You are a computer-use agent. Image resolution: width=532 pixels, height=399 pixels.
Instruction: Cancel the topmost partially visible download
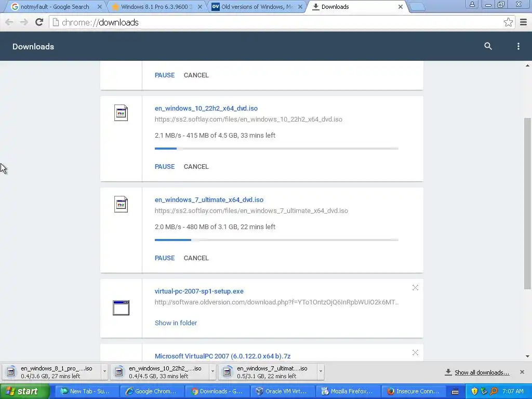tap(196, 75)
